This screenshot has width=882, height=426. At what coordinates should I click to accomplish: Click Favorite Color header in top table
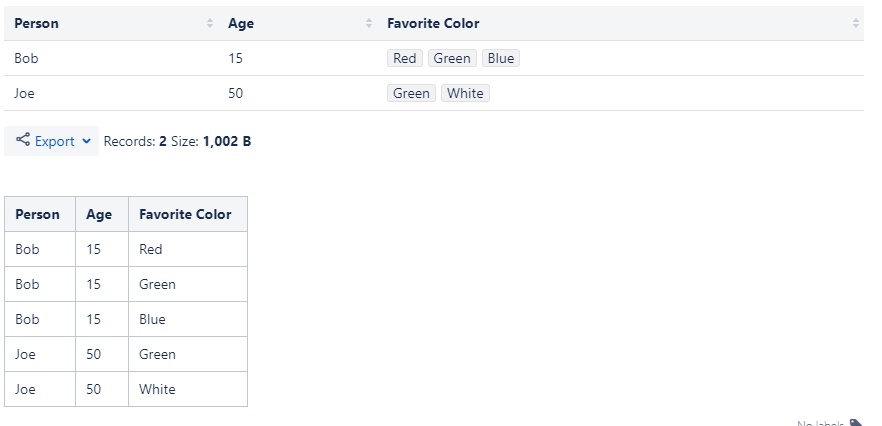(x=433, y=23)
